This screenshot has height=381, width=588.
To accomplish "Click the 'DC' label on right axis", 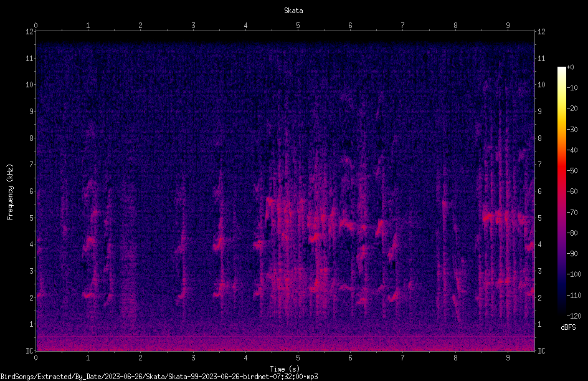I will (x=541, y=351).
